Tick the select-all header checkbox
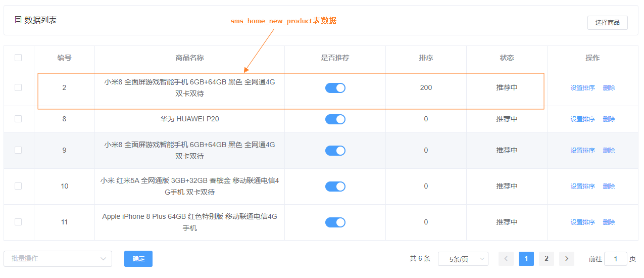 [x=18, y=58]
